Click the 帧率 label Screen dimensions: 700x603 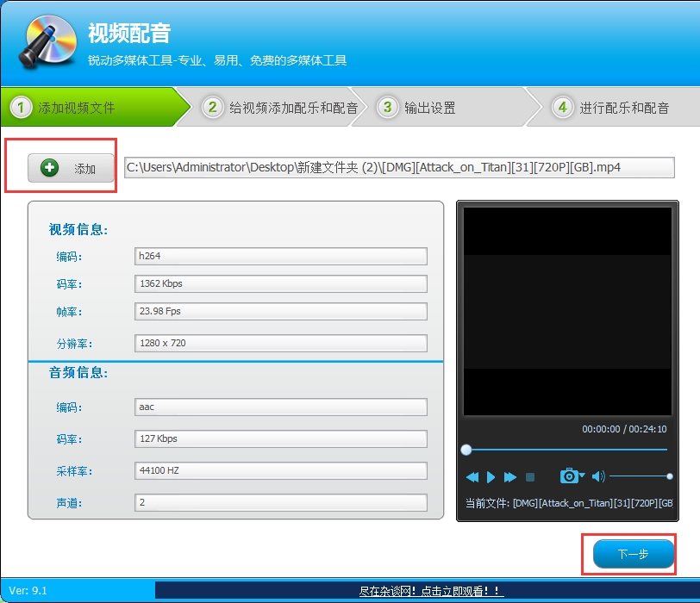pos(69,312)
